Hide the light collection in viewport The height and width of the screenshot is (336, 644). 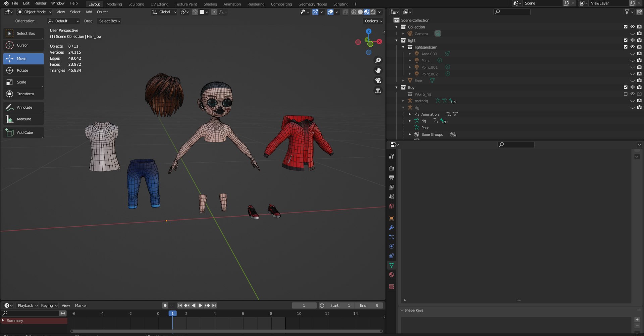click(x=632, y=40)
